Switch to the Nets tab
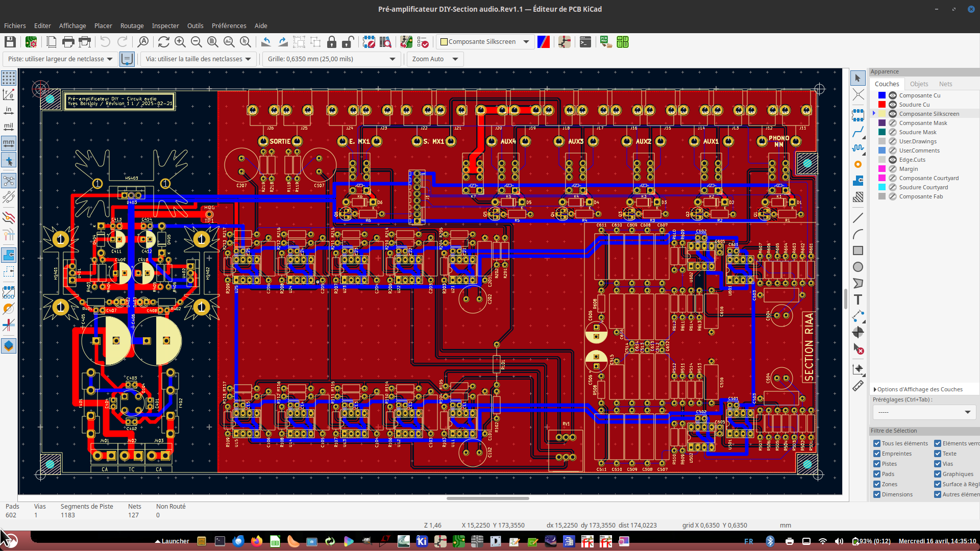The image size is (980, 551). (945, 84)
